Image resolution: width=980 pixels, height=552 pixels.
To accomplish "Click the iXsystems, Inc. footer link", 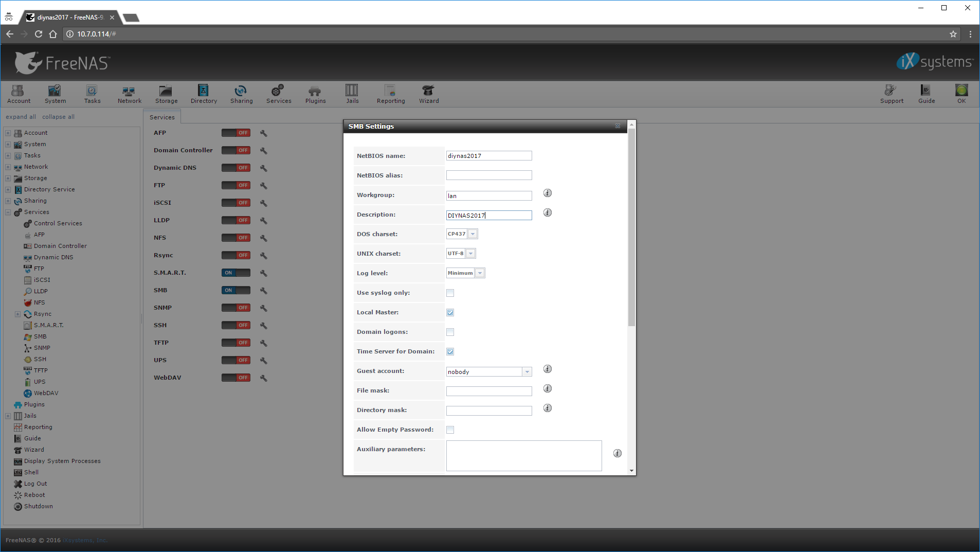I will coord(85,540).
